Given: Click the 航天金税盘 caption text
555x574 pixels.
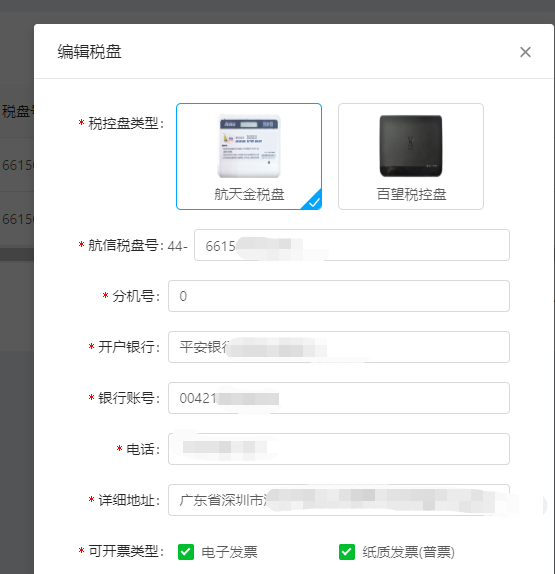Looking at the screenshot, I should 249,194.
